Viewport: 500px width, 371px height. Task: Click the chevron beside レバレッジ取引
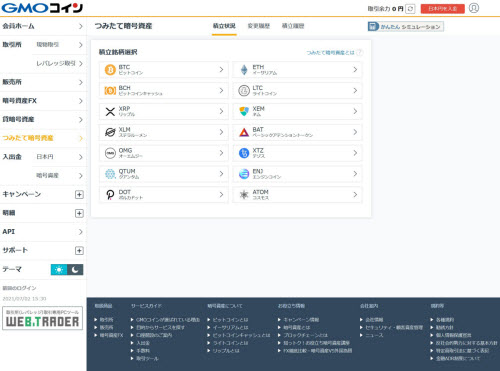pyautogui.click(x=81, y=63)
